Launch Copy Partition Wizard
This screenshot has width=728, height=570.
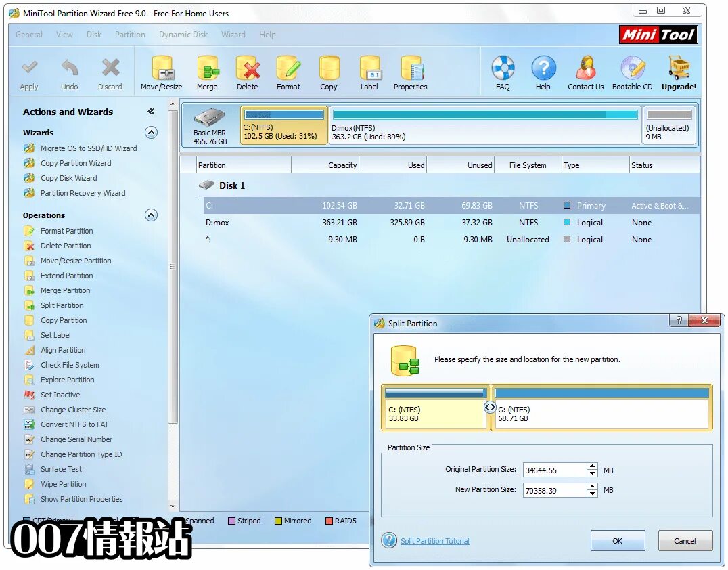pos(76,163)
